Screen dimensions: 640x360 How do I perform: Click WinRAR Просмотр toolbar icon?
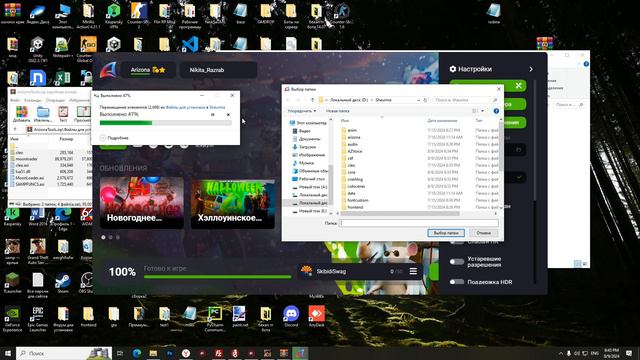click(83, 114)
